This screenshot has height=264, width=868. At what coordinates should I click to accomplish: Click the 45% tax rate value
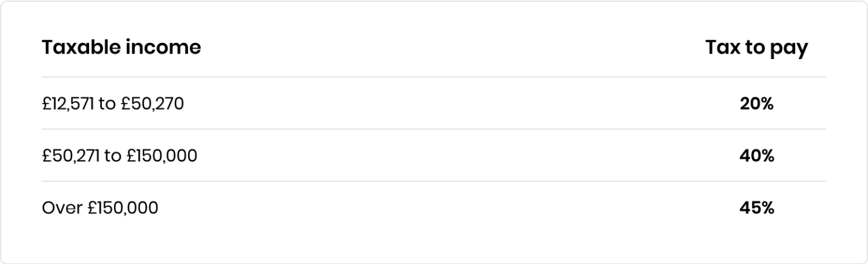[756, 209]
